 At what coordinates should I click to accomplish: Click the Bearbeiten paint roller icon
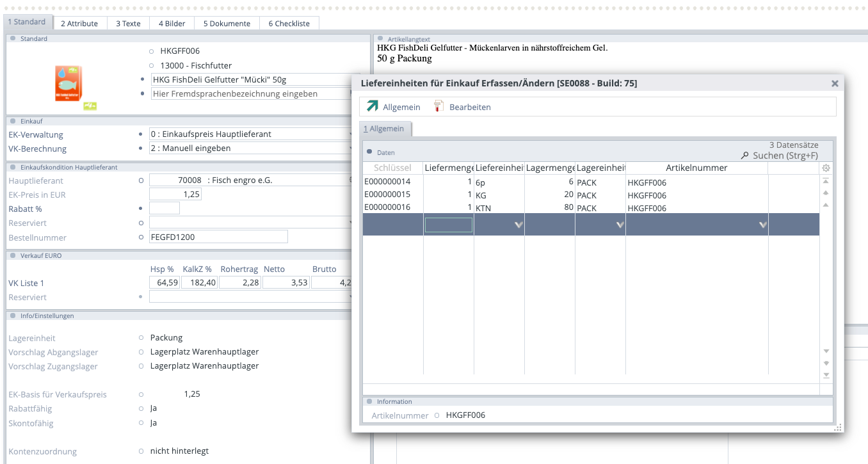[x=438, y=106]
